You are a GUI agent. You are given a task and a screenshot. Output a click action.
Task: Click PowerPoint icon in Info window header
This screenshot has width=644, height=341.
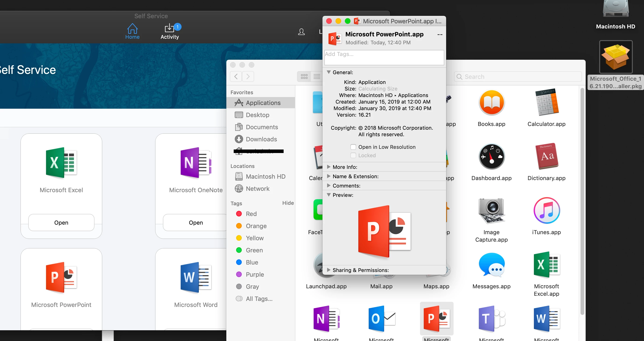point(335,38)
